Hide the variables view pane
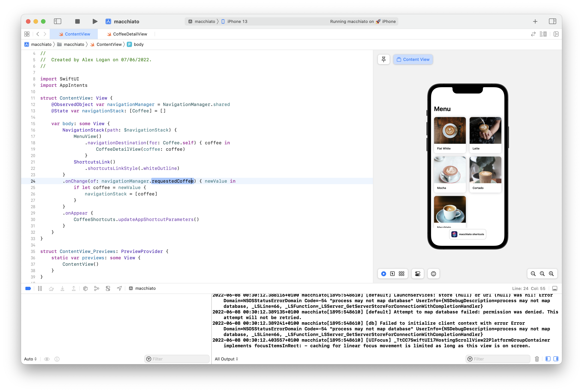 pos(548,359)
